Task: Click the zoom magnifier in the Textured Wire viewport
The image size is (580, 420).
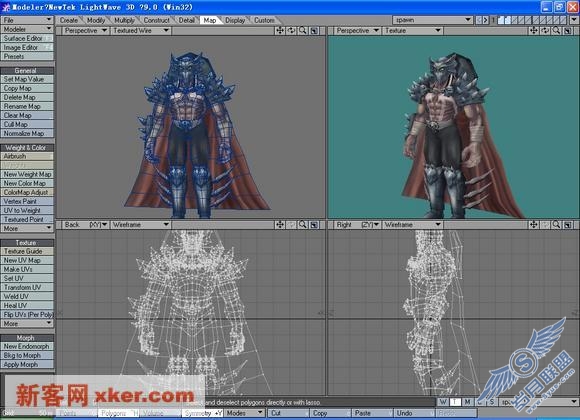Action: [303, 31]
